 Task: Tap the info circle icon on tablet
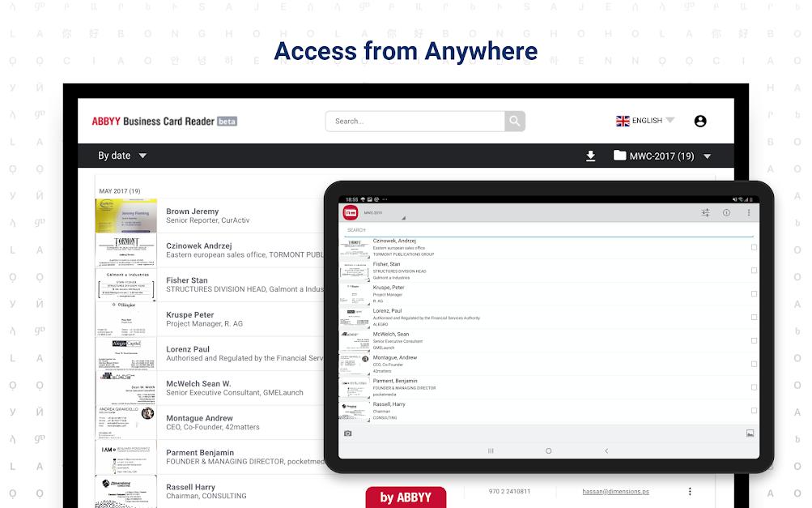pos(726,212)
